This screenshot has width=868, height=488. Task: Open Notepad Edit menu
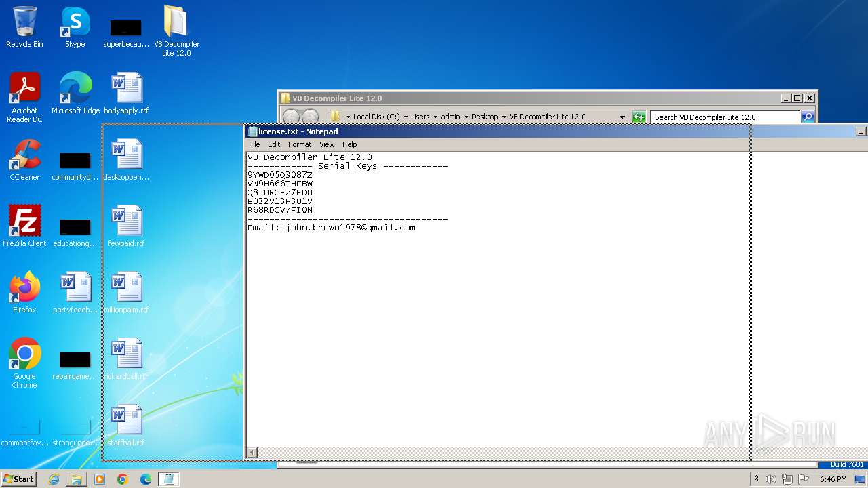[x=274, y=144]
